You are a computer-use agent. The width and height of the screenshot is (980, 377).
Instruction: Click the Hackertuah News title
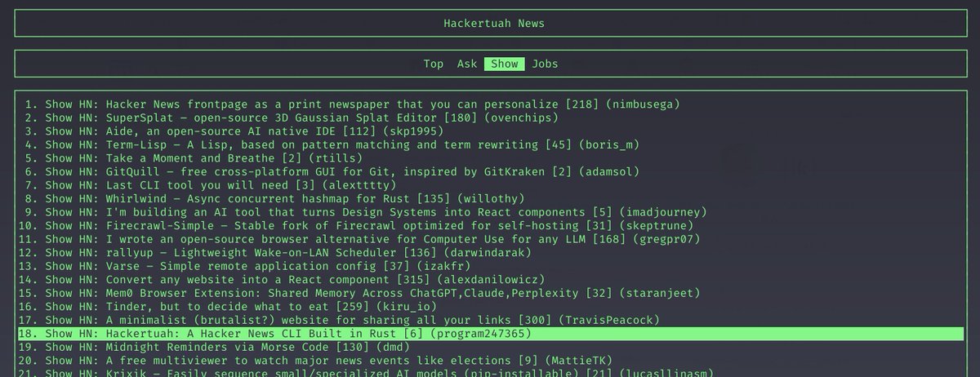(x=494, y=23)
